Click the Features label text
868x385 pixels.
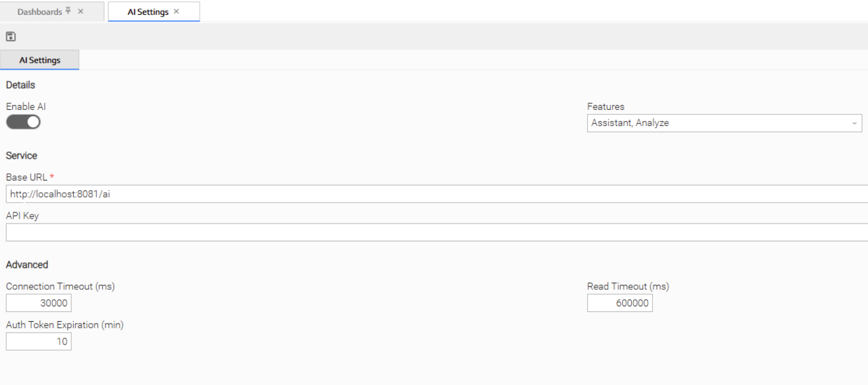(605, 107)
